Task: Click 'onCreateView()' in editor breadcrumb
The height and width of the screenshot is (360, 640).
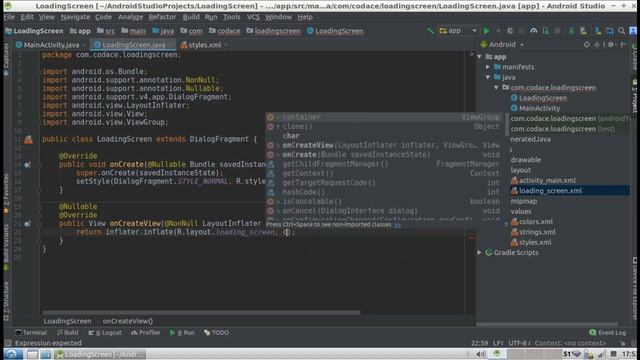Action: (x=127, y=321)
